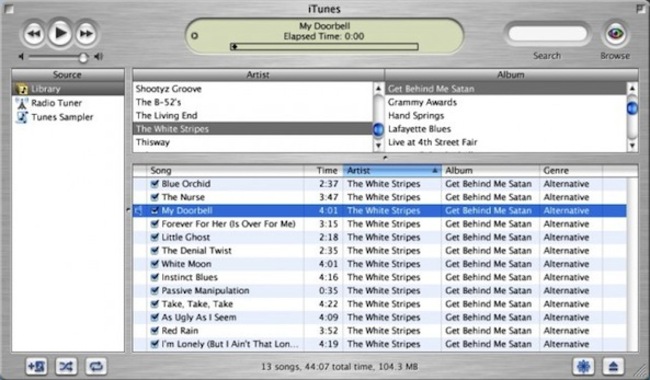Add a new playlist with plus button
The image size is (650, 380).
point(36,366)
